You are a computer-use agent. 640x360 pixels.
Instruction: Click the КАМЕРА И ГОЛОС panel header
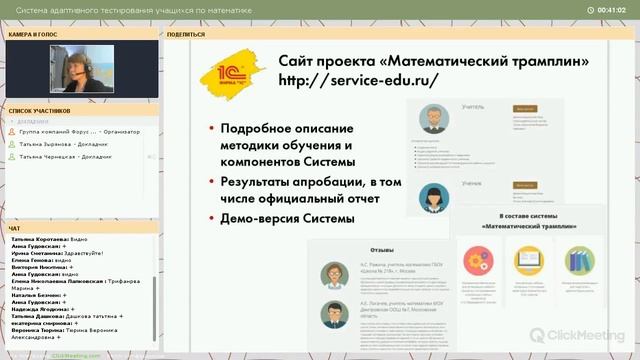click(82, 34)
